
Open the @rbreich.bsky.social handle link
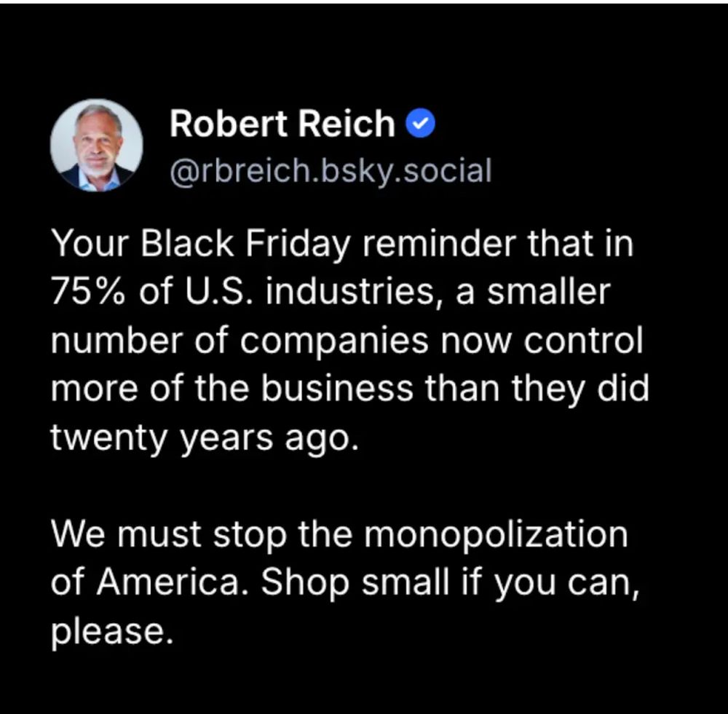click(331, 172)
